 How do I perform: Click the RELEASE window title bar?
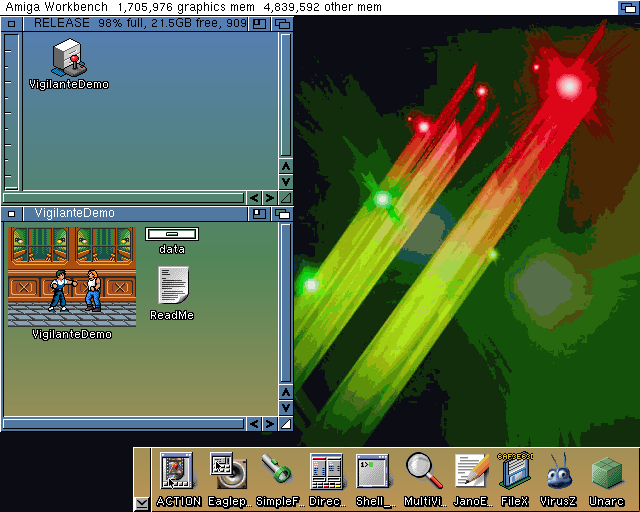tap(136, 24)
